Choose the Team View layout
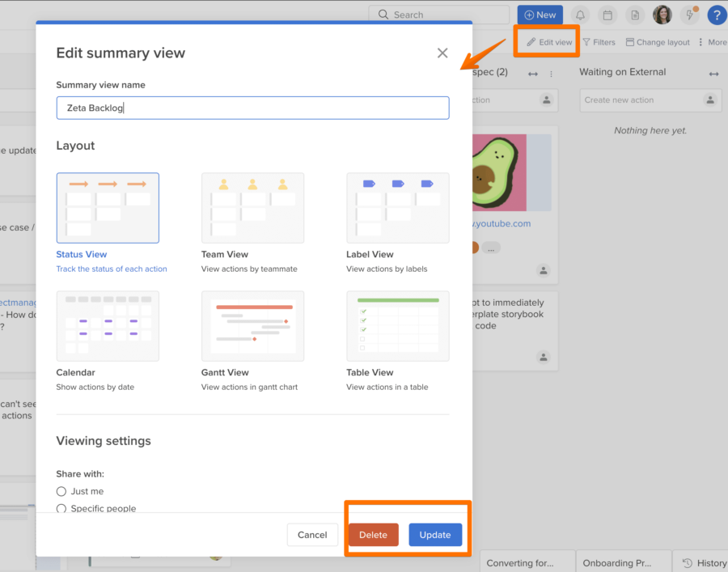Screen dimensions: 728x572 [252, 208]
